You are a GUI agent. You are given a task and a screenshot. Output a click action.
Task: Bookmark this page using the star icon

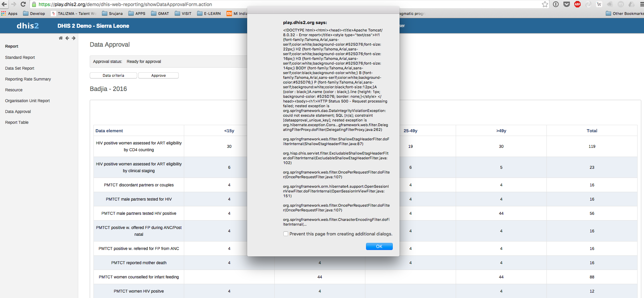pyautogui.click(x=545, y=4)
